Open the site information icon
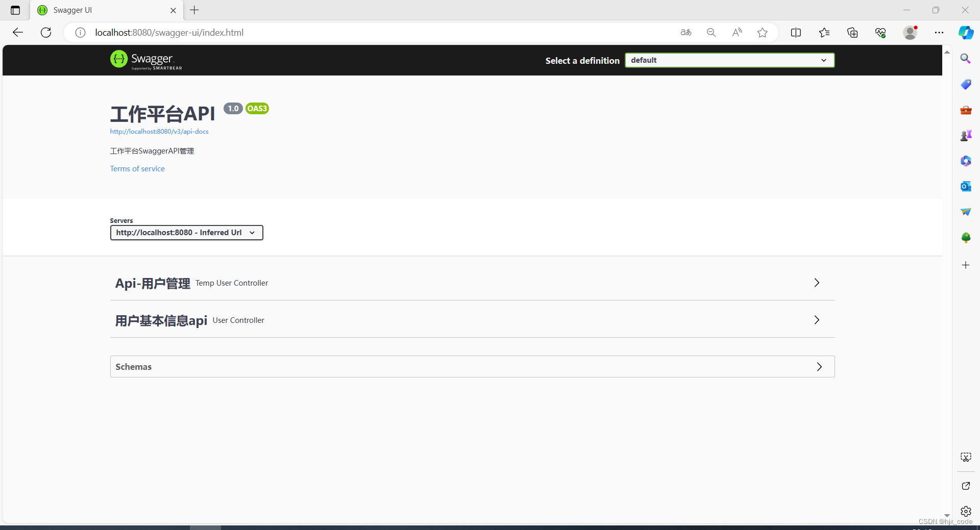 point(80,33)
